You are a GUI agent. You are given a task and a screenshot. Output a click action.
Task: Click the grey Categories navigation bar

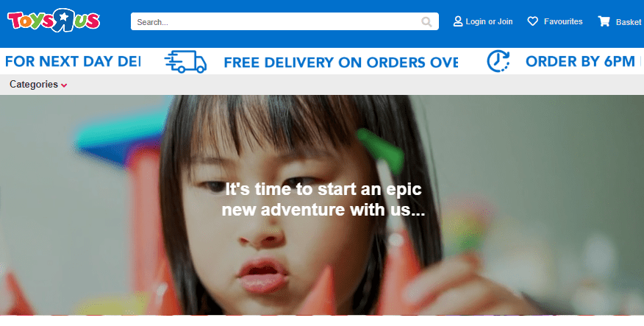pos(322,85)
